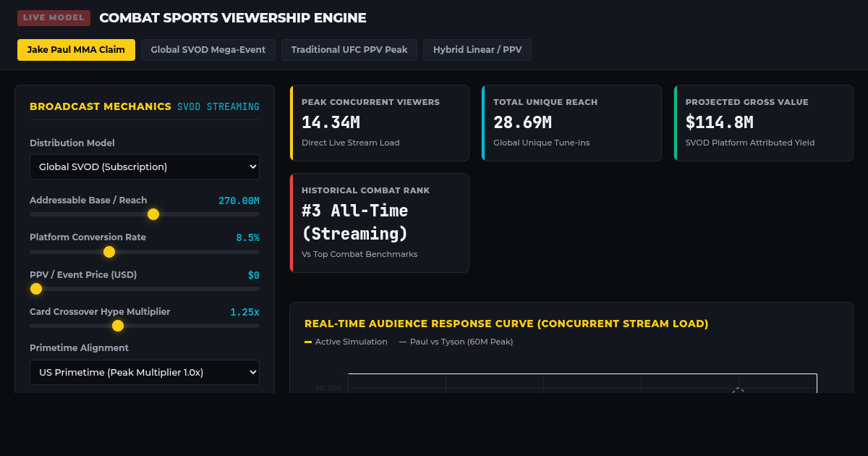Click the 270.00M reach value

coord(239,200)
